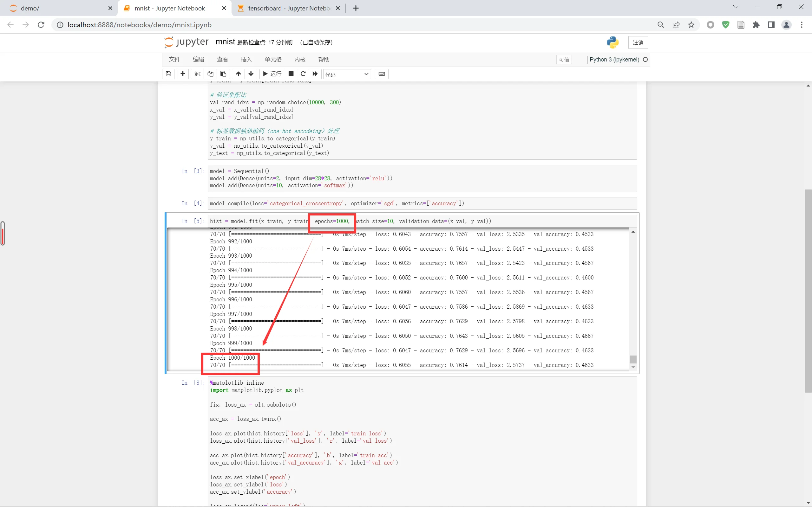Open the 单元格 menu

(273, 59)
